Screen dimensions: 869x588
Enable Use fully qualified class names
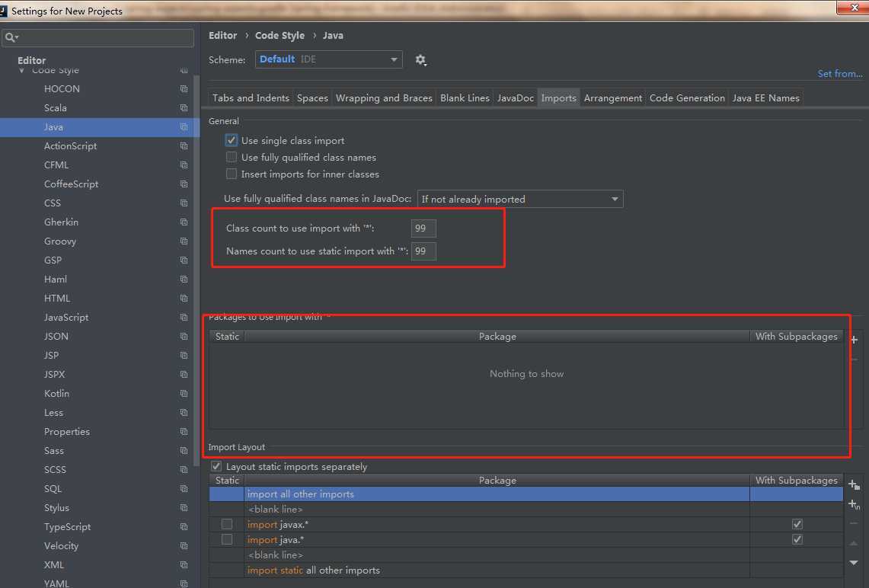(232, 158)
